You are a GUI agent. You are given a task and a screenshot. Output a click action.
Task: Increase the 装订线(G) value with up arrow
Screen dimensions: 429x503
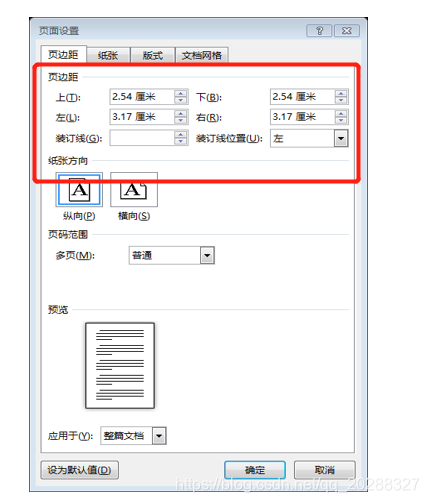pos(180,134)
